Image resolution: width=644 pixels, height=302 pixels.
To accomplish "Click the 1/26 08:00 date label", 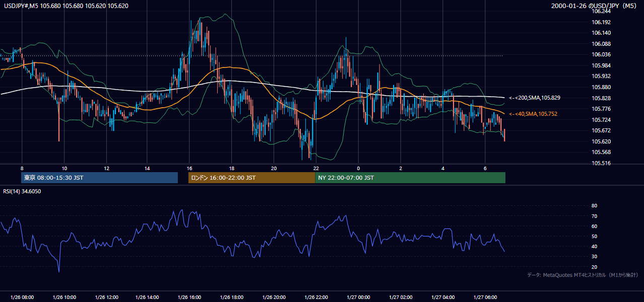I will coord(22,297).
